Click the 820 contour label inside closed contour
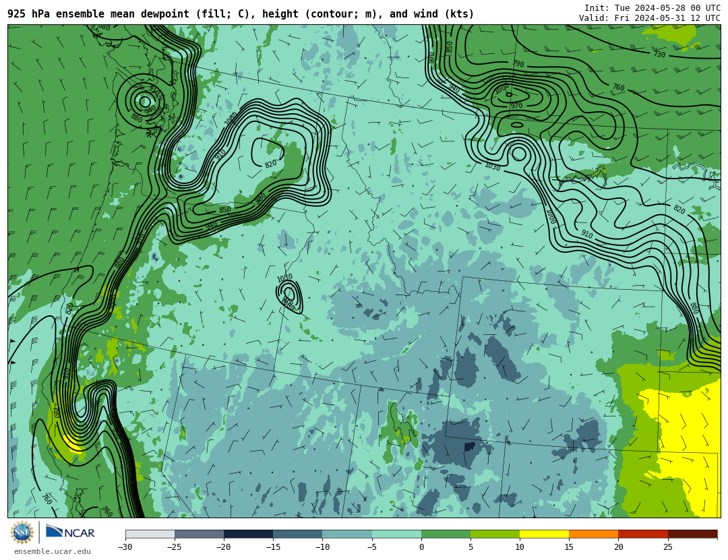Screen dimensions: 728x560 pyautogui.click(x=271, y=164)
